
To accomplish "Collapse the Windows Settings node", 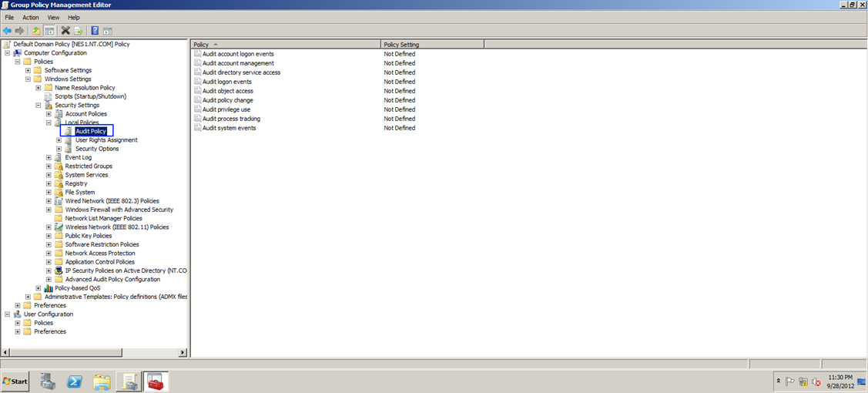I will click(28, 79).
